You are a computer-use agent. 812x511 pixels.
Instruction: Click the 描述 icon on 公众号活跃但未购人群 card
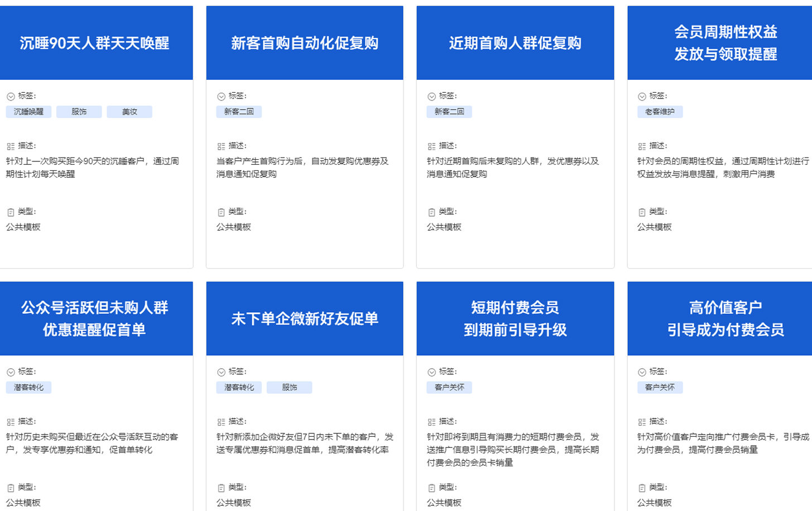[10, 422]
